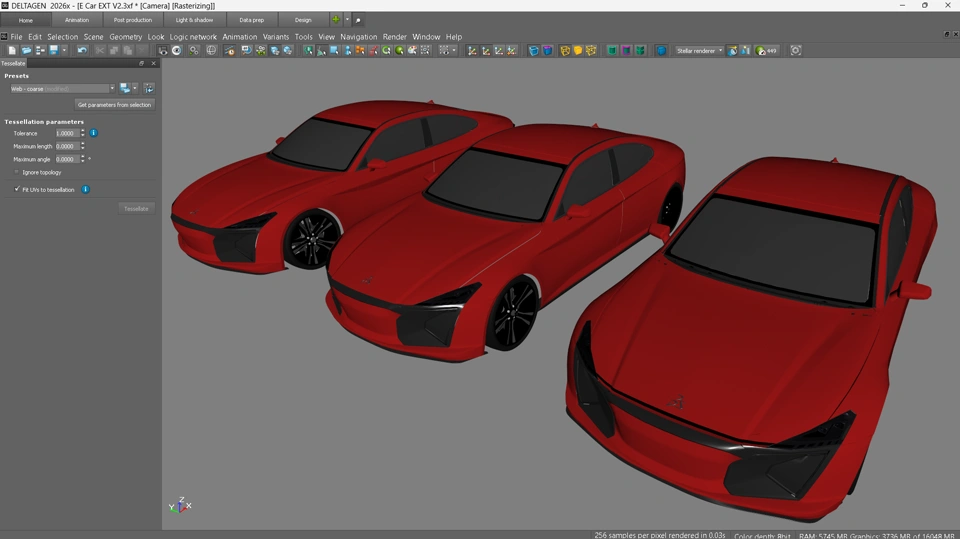Click info icon beside Fit UVs to tessellation
Viewport: 960px width, 539px height.
[86, 189]
